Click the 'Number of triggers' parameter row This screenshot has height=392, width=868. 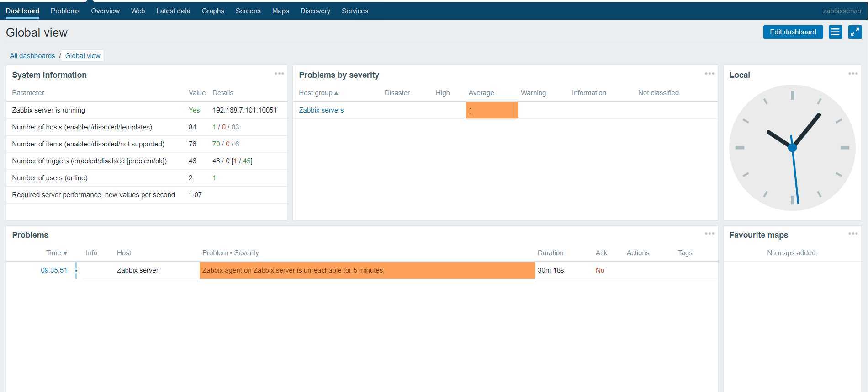point(147,161)
